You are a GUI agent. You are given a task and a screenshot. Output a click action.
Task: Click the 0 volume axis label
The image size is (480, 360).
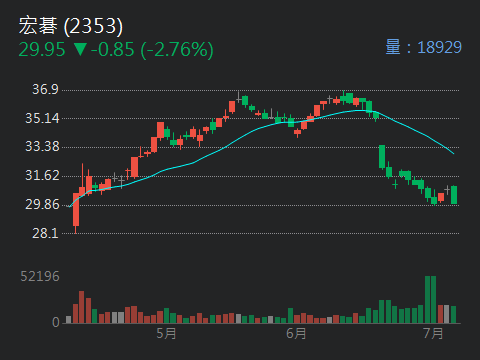coord(56,322)
